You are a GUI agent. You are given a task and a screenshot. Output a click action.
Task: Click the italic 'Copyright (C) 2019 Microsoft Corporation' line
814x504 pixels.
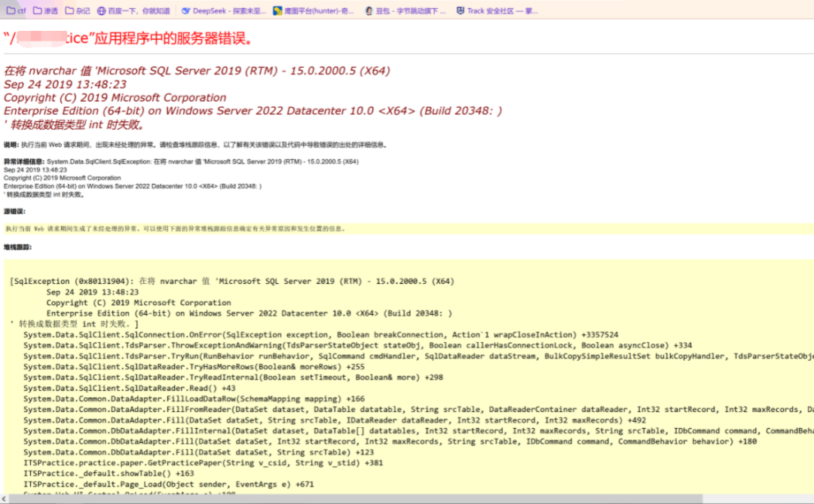pyautogui.click(x=115, y=98)
